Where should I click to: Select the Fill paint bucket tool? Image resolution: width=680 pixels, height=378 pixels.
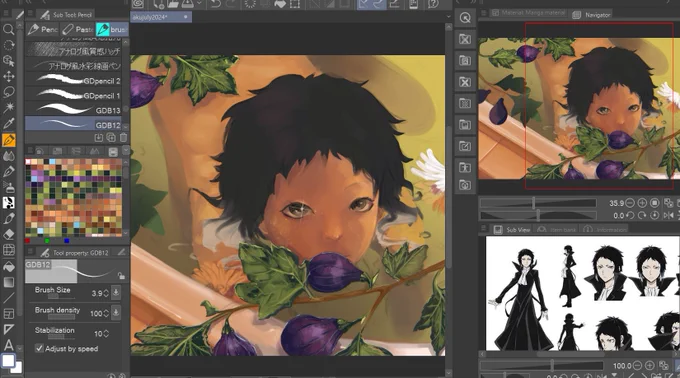click(x=8, y=266)
